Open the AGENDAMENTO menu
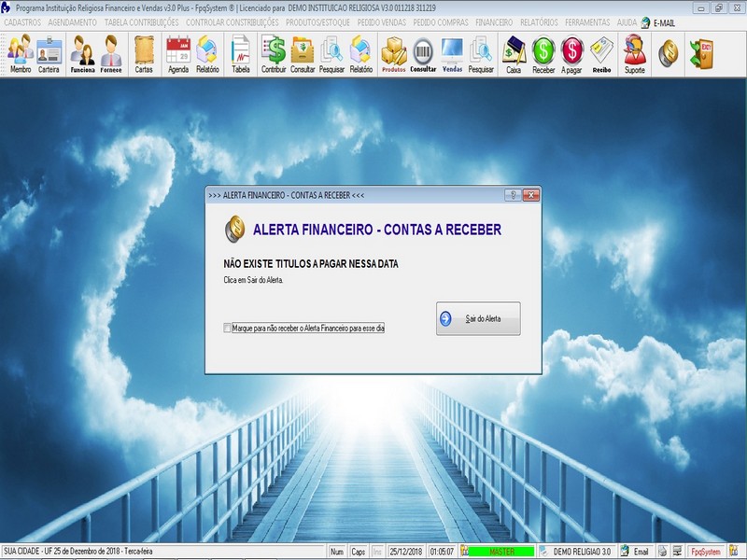This screenshot has height=560, width=747. 73,22
